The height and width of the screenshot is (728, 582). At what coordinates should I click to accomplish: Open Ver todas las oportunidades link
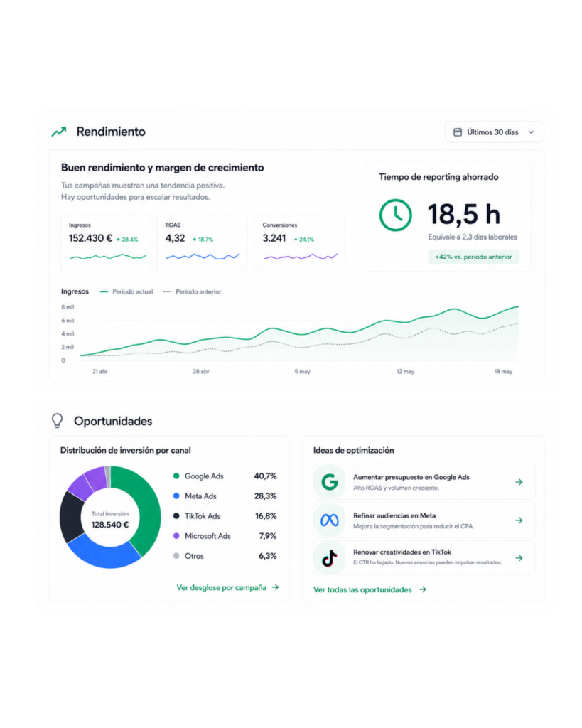370,589
